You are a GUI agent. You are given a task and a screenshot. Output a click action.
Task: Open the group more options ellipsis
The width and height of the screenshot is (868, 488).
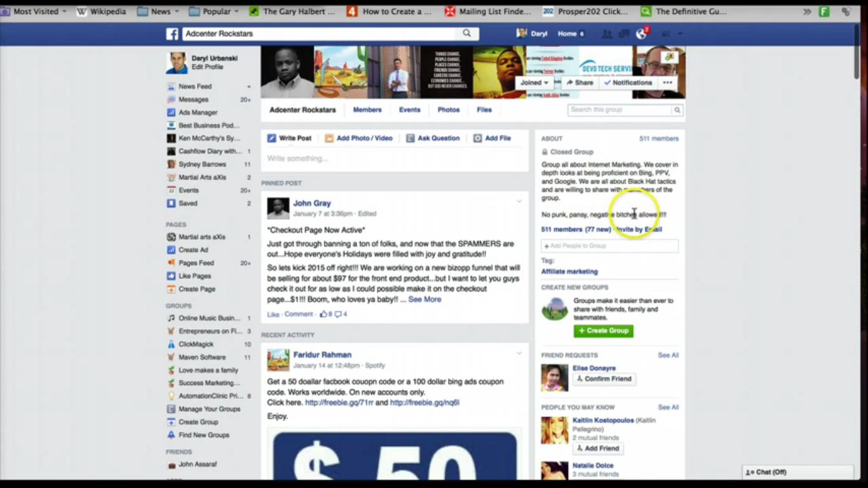tap(667, 83)
